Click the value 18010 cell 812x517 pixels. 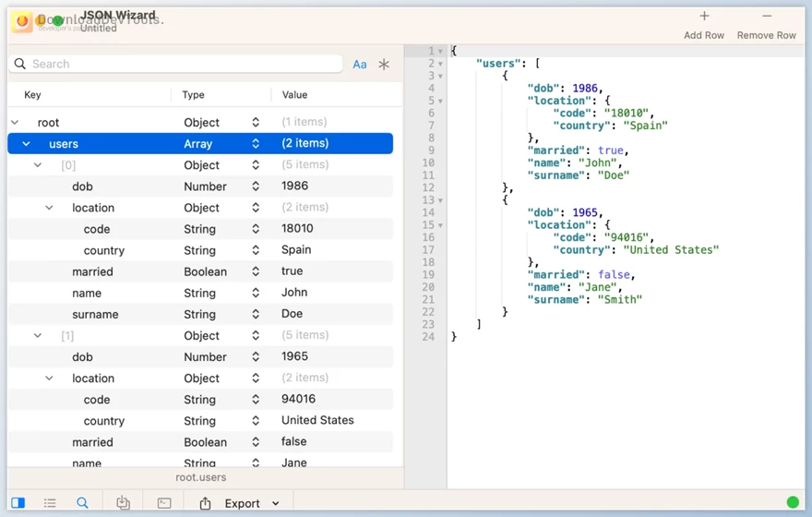[297, 228]
